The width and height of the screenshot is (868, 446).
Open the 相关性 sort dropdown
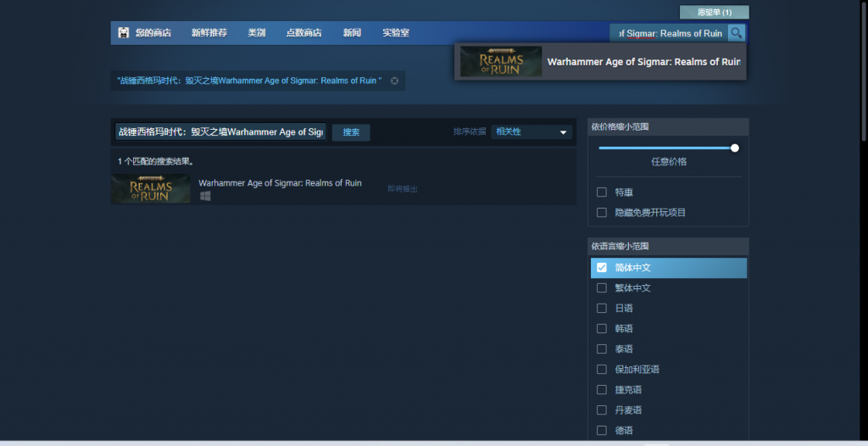click(531, 132)
